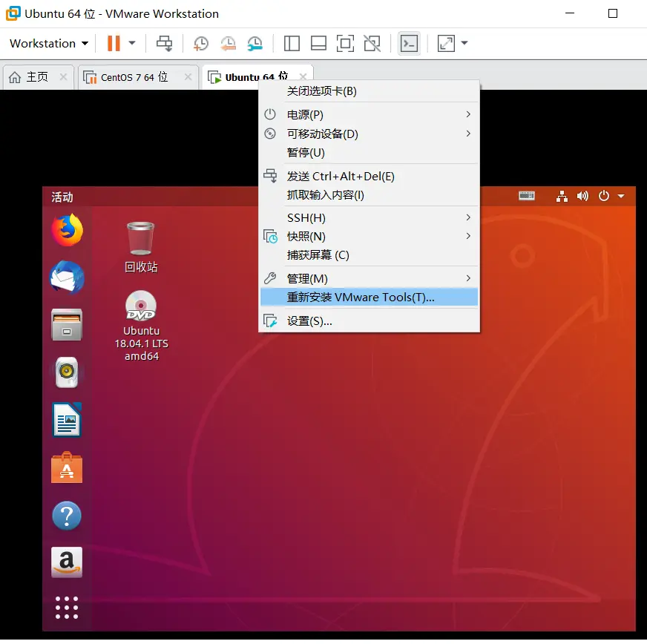Screen dimensions: 647x644
Task: Open snapshot manager from the toolbar
Action: pyautogui.click(x=255, y=43)
